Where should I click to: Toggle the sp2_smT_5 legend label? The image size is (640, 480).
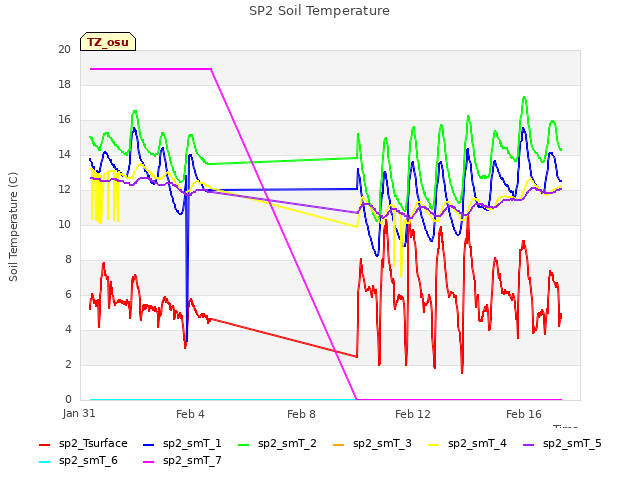coord(572,444)
